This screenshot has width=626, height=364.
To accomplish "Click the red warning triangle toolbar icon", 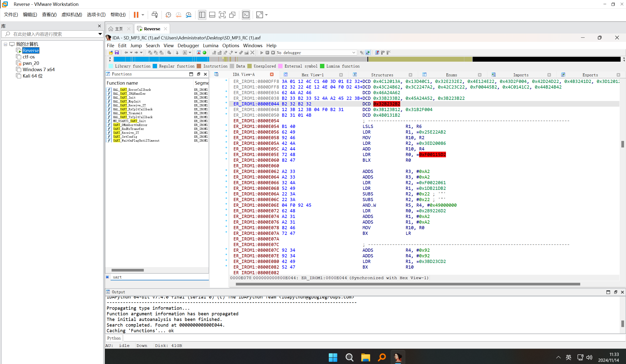I will (199, 53).
